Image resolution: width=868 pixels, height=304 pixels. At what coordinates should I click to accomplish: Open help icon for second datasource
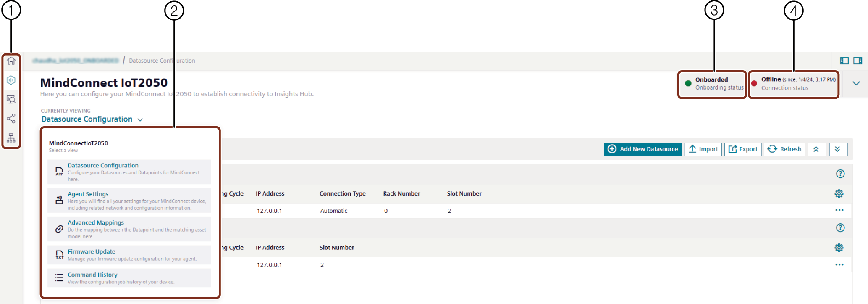point(840,228)
